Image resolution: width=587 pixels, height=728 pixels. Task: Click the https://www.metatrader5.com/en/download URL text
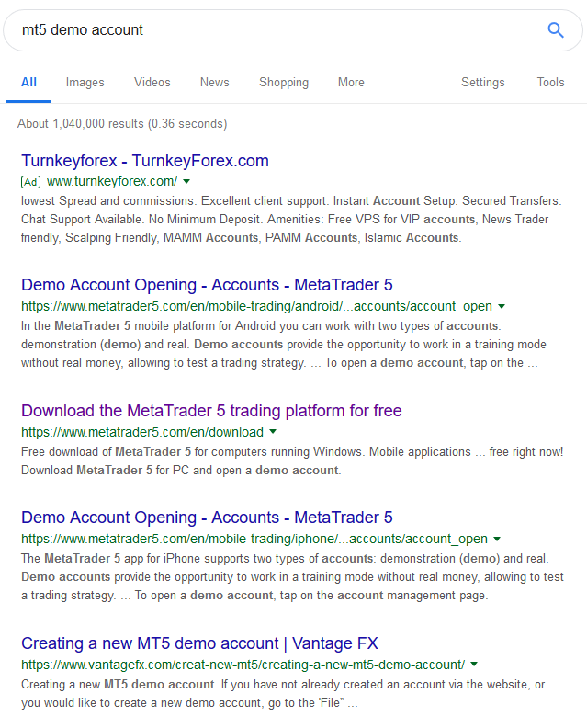[142, 432]
